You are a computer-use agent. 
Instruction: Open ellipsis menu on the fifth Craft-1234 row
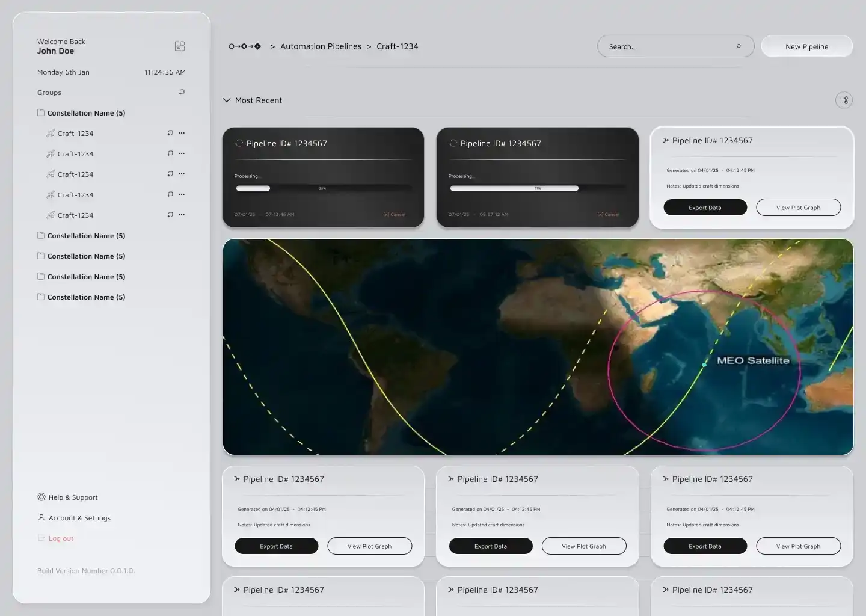tap(182, 215)
